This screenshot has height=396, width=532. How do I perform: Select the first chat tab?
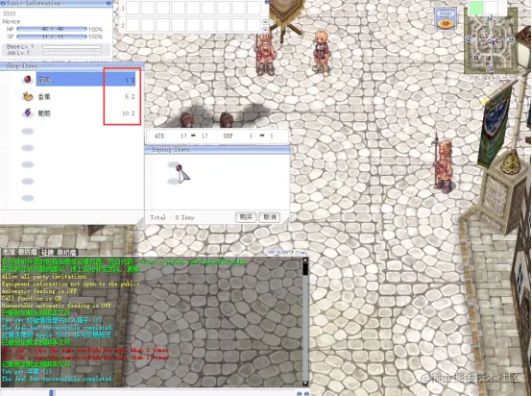(x=19, y=252)
